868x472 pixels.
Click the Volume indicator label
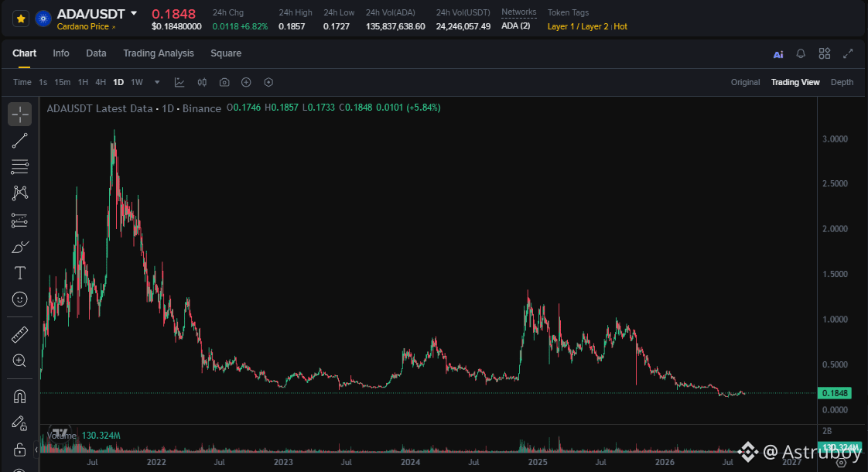pyautogui.click(x=61, y=436)
